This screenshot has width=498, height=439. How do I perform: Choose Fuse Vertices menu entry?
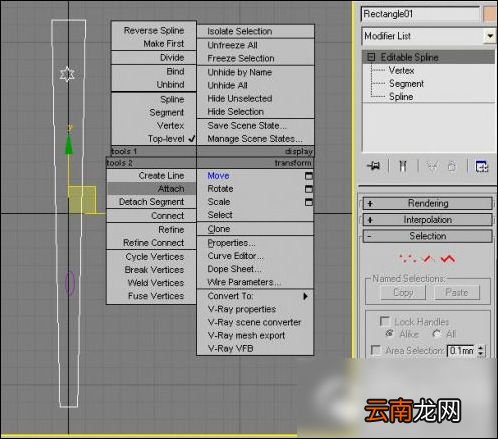tap(151, 296)
